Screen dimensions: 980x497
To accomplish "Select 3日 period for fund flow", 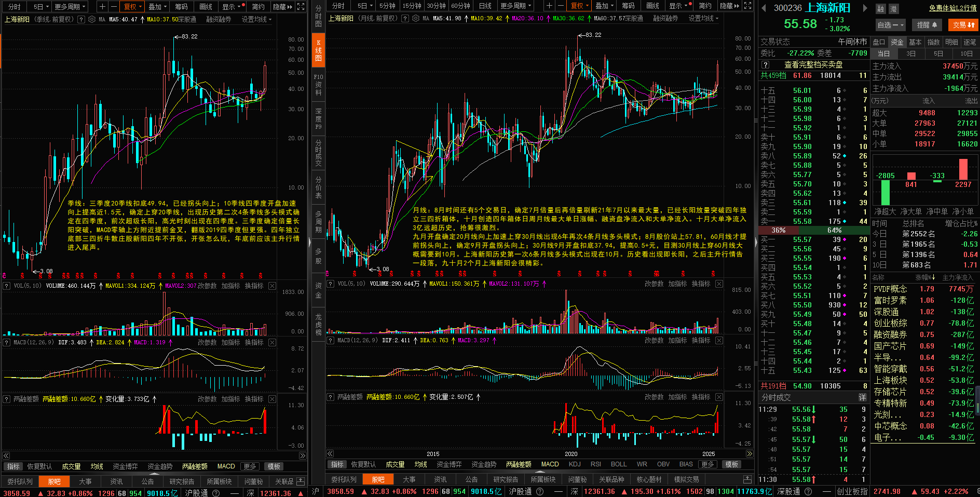I will tap(911, 53).
